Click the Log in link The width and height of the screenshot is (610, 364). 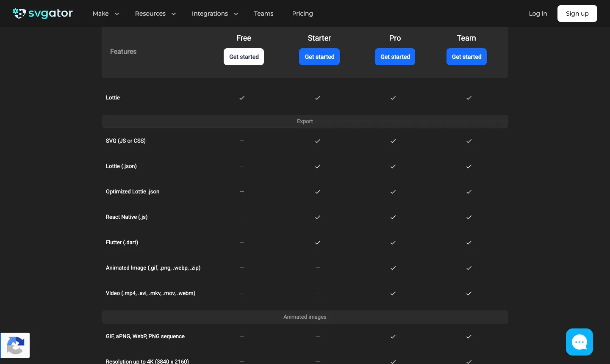point(538,14)
